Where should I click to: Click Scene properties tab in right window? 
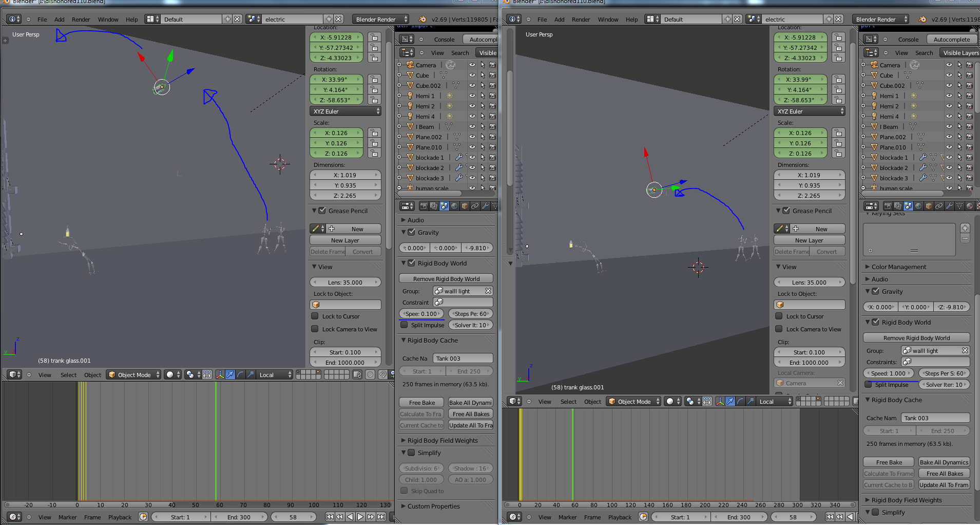(x=909, y=206)
